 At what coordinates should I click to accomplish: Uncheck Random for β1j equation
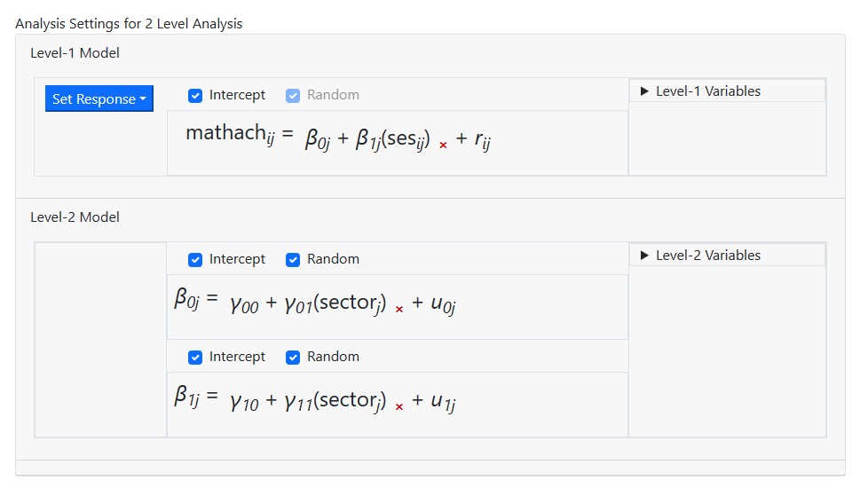pos(293,357)
